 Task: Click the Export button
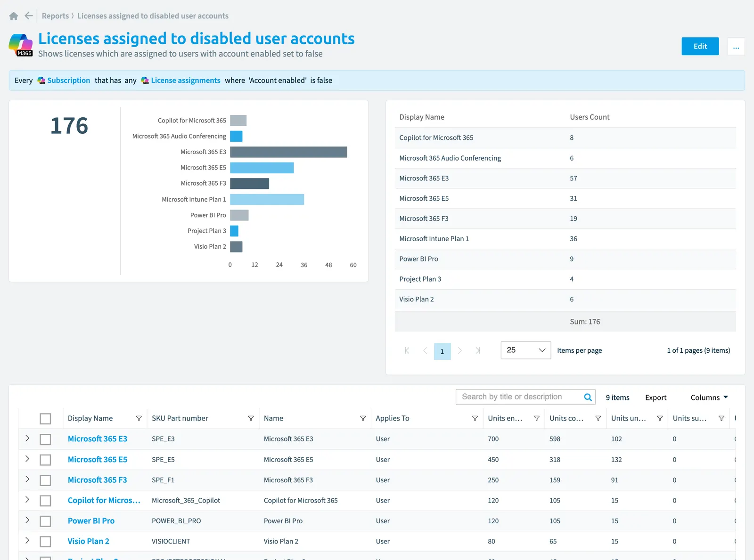656,398
